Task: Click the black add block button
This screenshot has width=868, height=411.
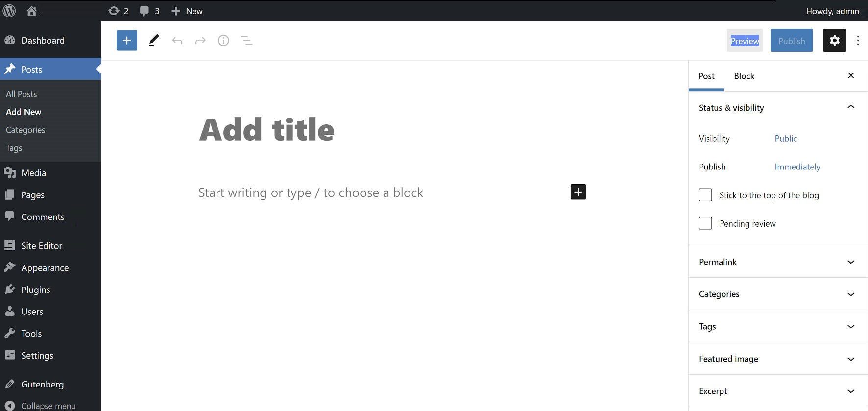Action: (x=578, y=192)
